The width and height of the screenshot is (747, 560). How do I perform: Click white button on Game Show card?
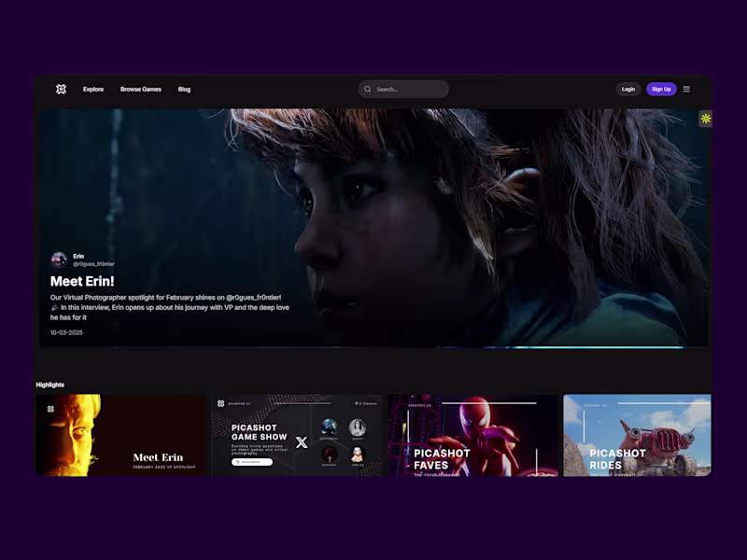pyautogui.click(x=252, y=462)
